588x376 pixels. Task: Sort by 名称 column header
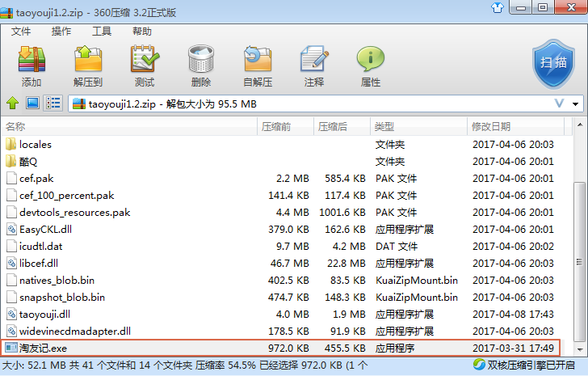click(x=129, y=126)
